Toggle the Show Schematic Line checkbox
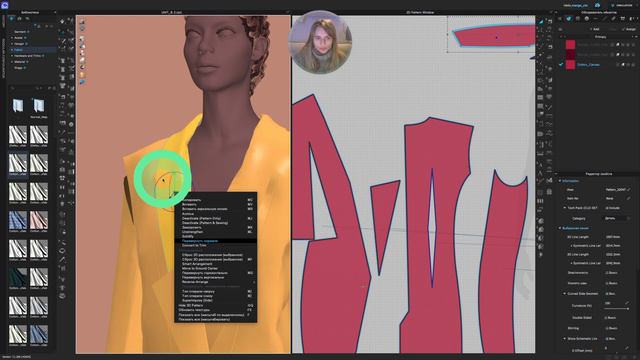The height and width of the screenshot is (360, 640). point(606,339)
